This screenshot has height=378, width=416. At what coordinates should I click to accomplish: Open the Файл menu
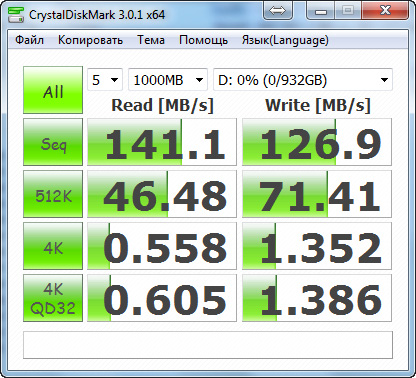[29, 40]
